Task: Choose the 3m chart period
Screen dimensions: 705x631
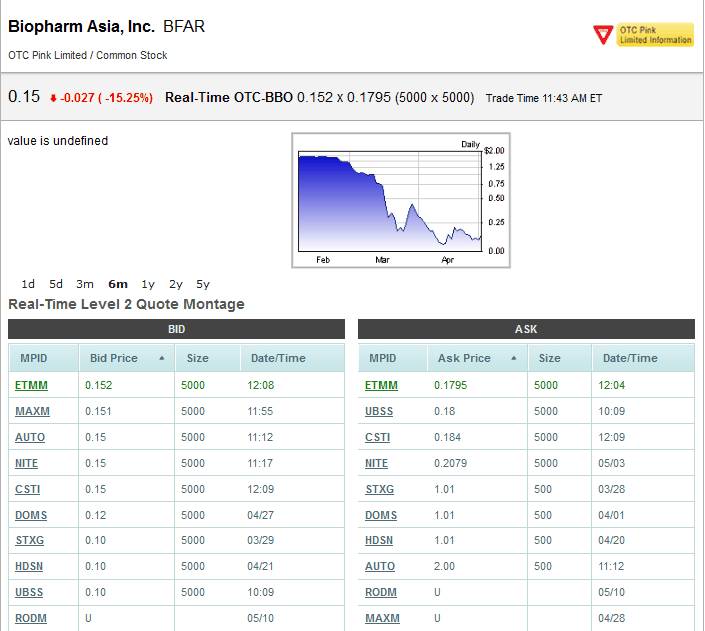Action: coord(85,284)
